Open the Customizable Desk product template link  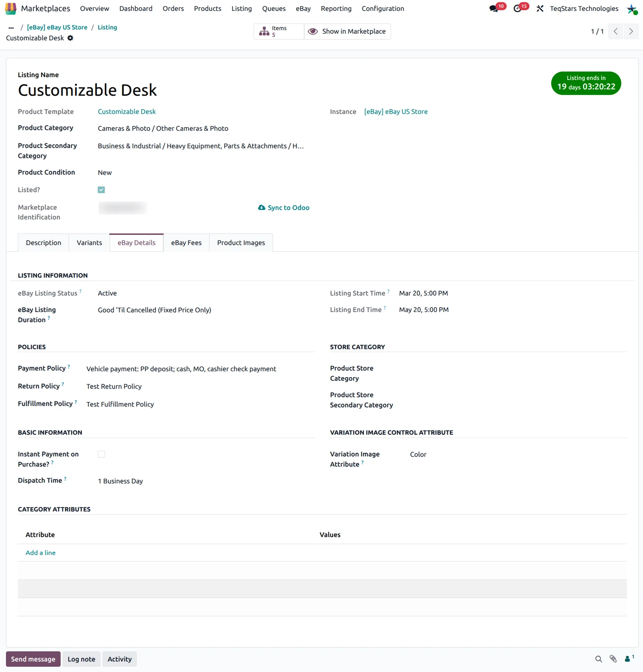point(127,111)
